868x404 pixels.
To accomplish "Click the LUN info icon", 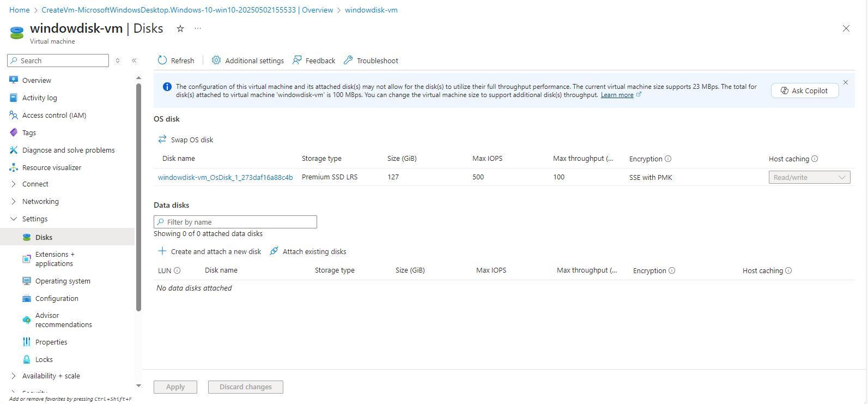I will 177,270.
